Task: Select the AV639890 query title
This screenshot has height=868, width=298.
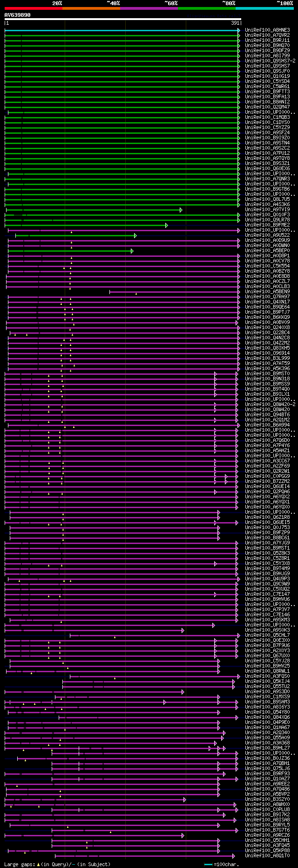Action: [x=18, y=15]
